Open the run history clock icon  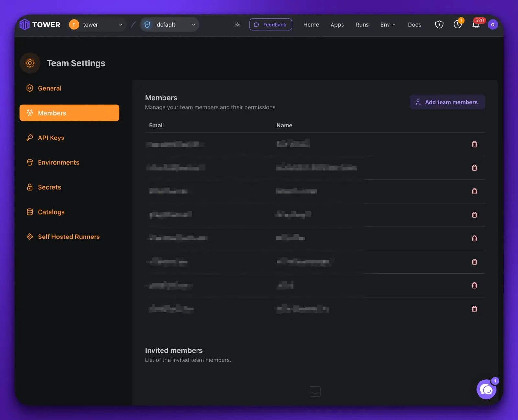click(x=458, y=24)
